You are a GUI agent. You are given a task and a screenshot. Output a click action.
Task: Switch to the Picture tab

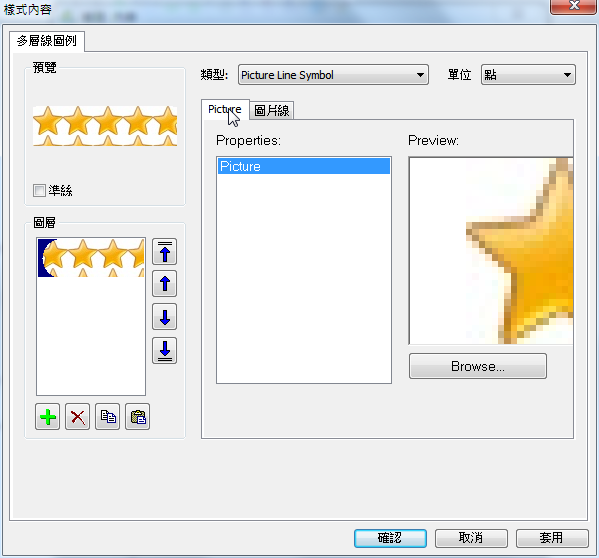click(x=225, y=110)
